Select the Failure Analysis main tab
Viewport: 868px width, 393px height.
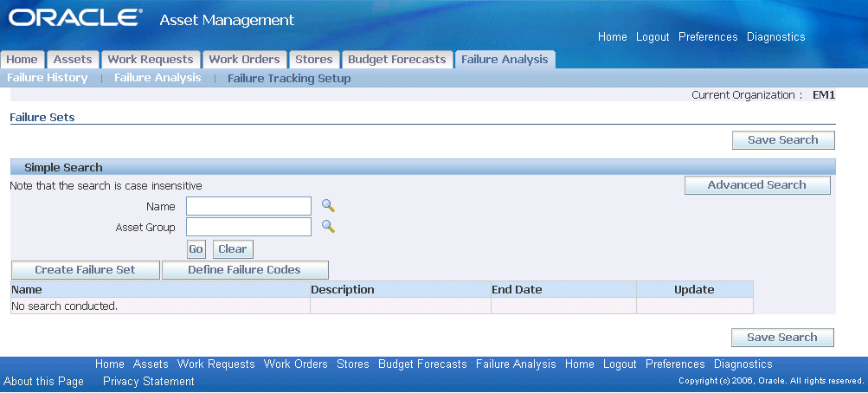point(505,60)
